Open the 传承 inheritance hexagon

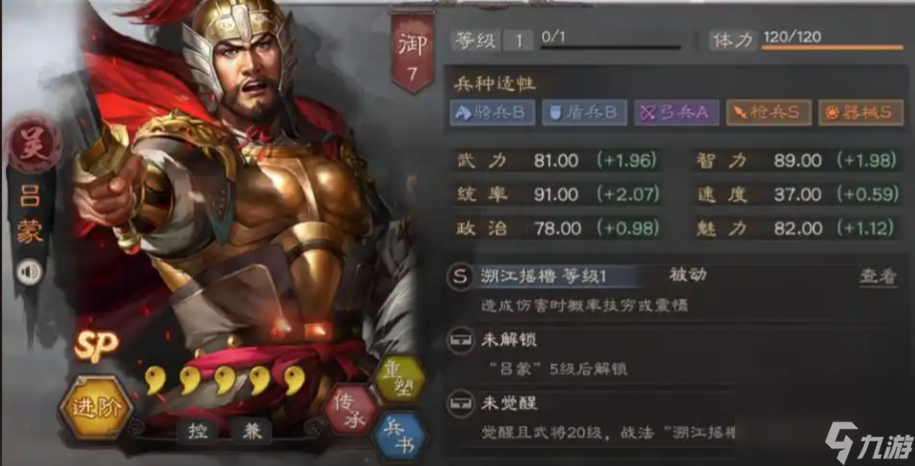(x=352, y=408)
